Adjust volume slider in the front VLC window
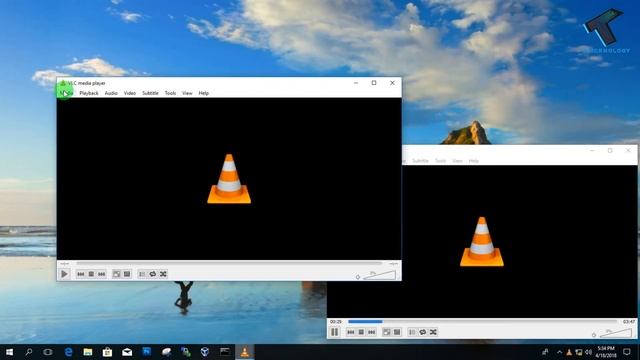The height and width of the screenshot is (360, 640). (x=380, y=276)
